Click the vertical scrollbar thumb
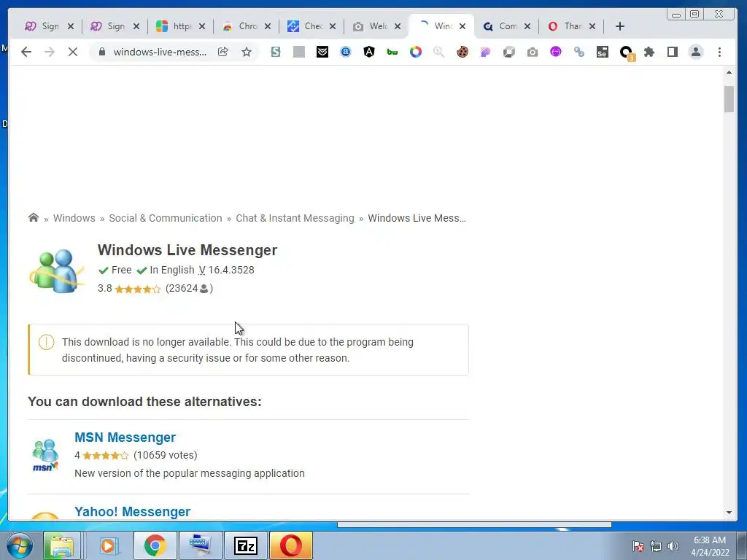Viewport: 747px width, 560px height. 729,99
